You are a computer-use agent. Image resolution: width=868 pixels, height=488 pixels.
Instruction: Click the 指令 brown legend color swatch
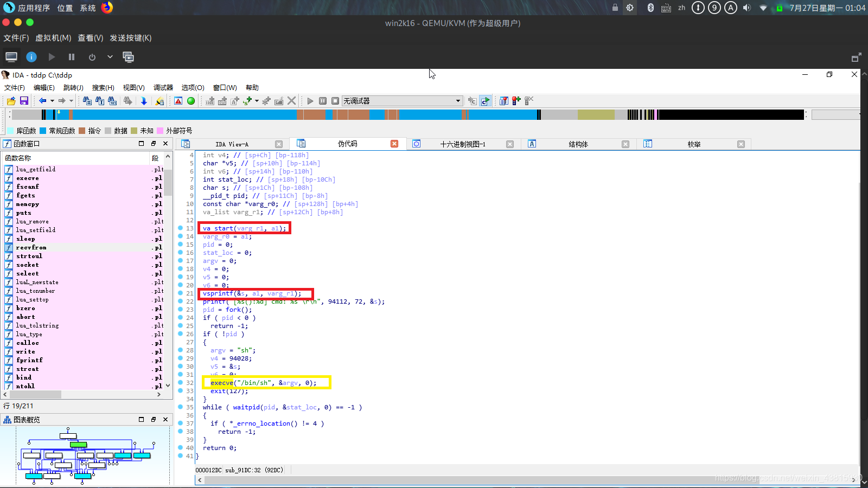tap(82, 131)
